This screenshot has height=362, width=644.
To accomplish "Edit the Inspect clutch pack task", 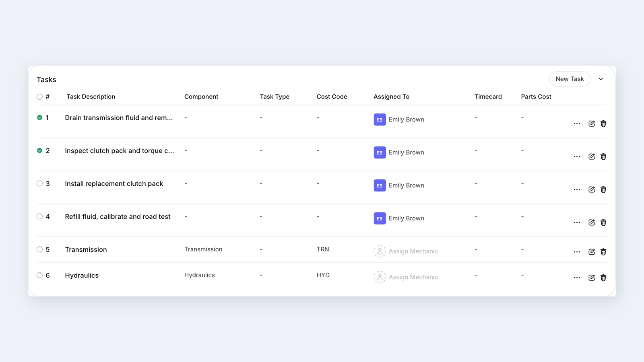I will [x=592, y=156].
